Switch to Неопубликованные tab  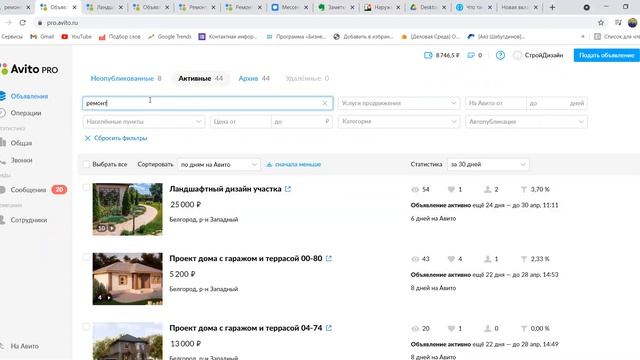[126, 78]
